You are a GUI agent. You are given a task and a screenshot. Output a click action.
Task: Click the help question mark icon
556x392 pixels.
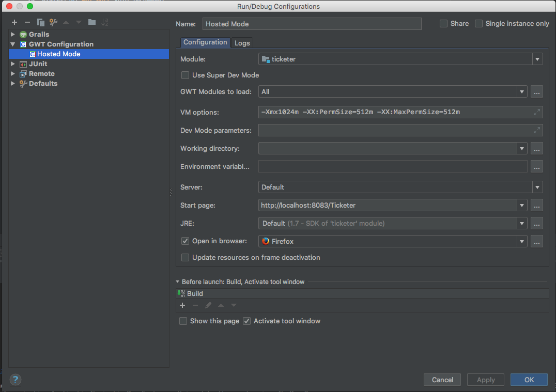15,380
